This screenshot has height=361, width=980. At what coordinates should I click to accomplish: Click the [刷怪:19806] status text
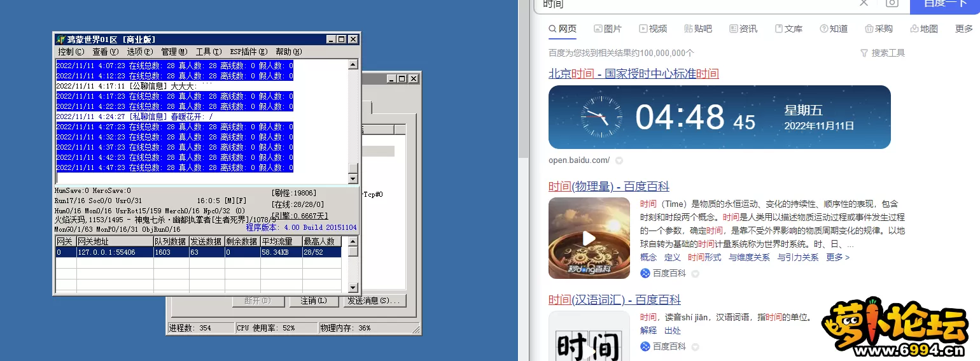(293, 193)
